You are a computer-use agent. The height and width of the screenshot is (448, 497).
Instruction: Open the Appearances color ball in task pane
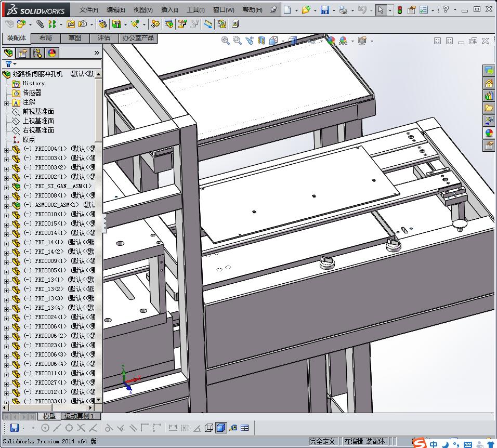pos(489,133)
